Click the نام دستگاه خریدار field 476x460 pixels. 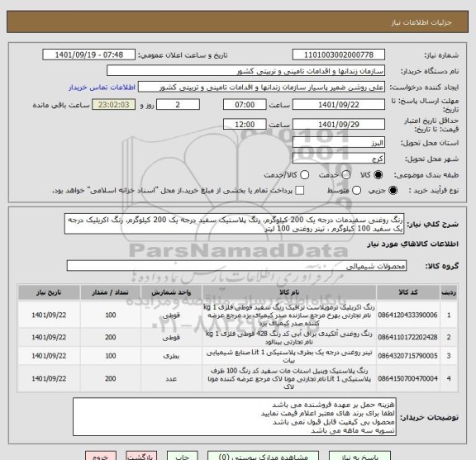pyautogui.click(x=246, y=71)
